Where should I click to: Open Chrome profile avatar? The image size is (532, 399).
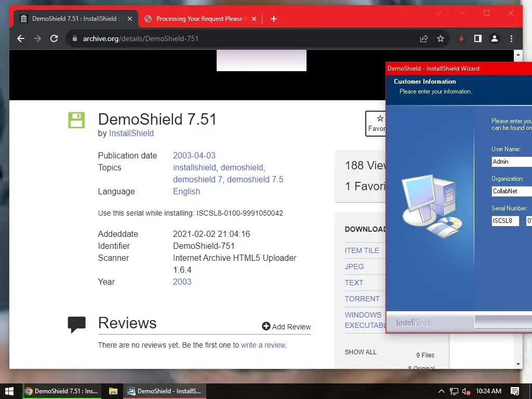point(495,38)
